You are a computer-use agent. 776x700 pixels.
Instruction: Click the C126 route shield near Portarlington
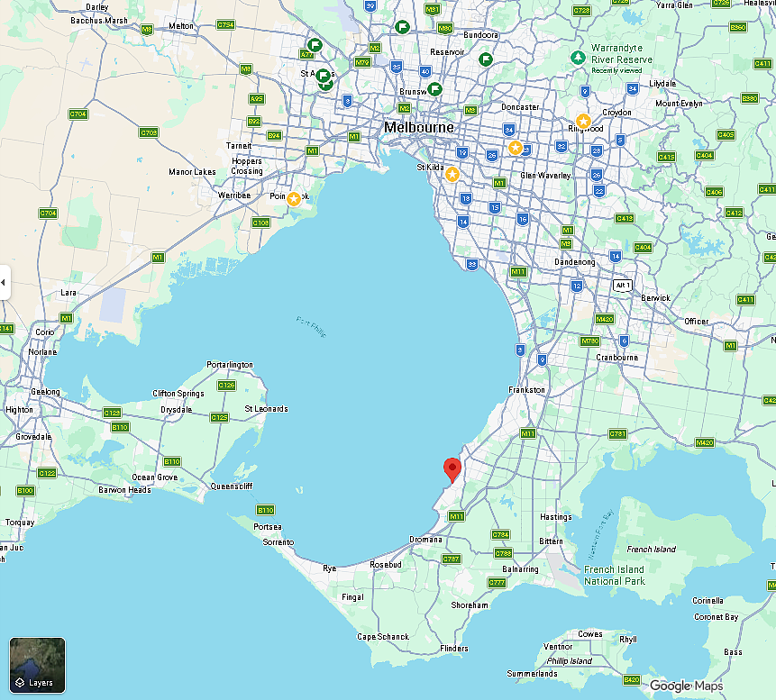[x=226, y=385]
